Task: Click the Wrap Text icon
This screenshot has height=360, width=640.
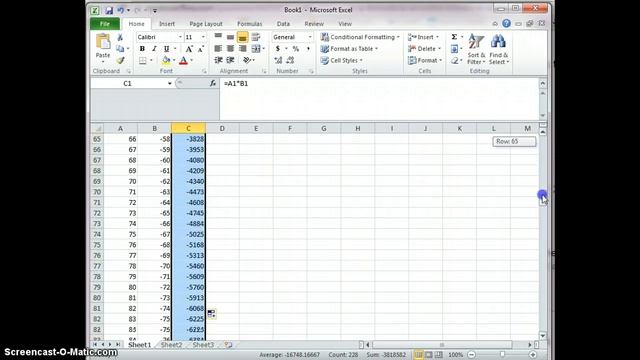Action: [256, 37]
